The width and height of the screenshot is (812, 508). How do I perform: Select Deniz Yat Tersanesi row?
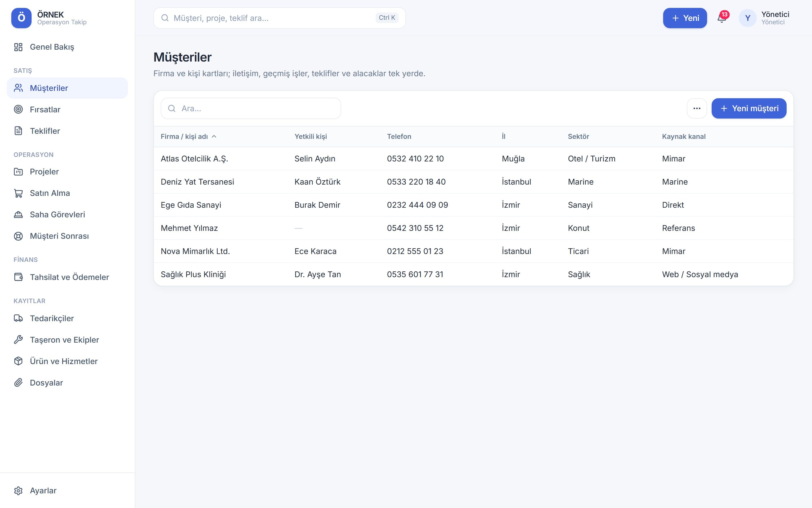click(473, 182)
